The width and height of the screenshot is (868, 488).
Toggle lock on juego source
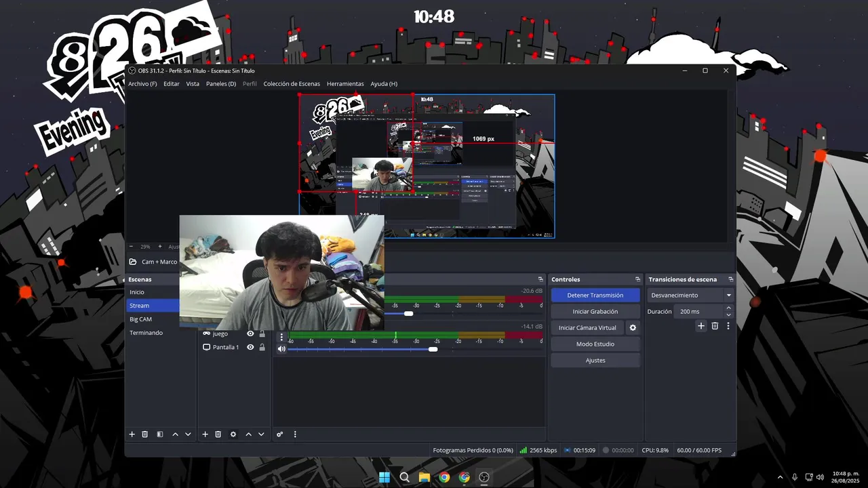pos(262,333)
